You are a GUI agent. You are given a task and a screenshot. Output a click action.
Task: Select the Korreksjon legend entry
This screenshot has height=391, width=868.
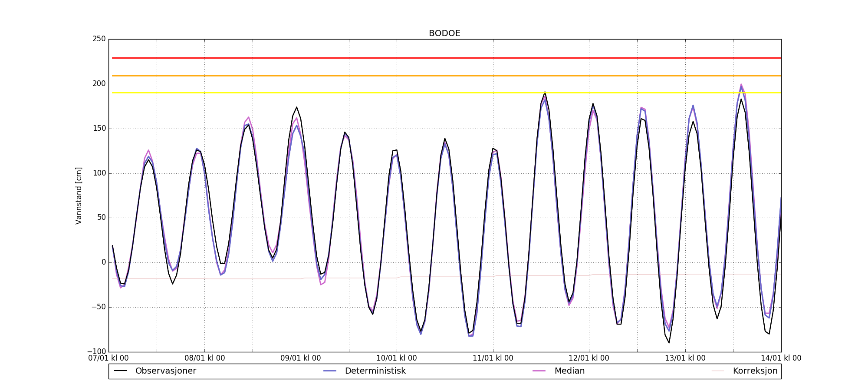[x=745, y=371]
